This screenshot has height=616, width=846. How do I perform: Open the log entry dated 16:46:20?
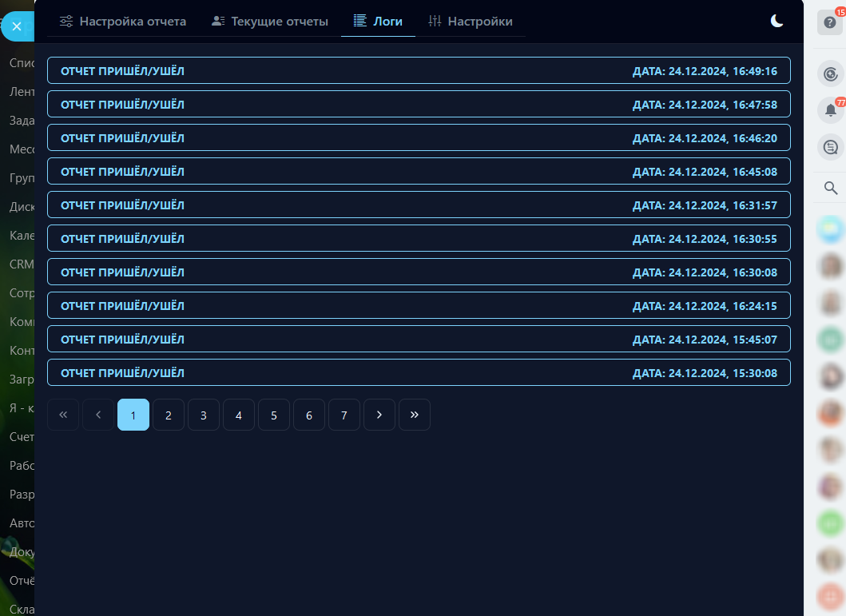419,137
